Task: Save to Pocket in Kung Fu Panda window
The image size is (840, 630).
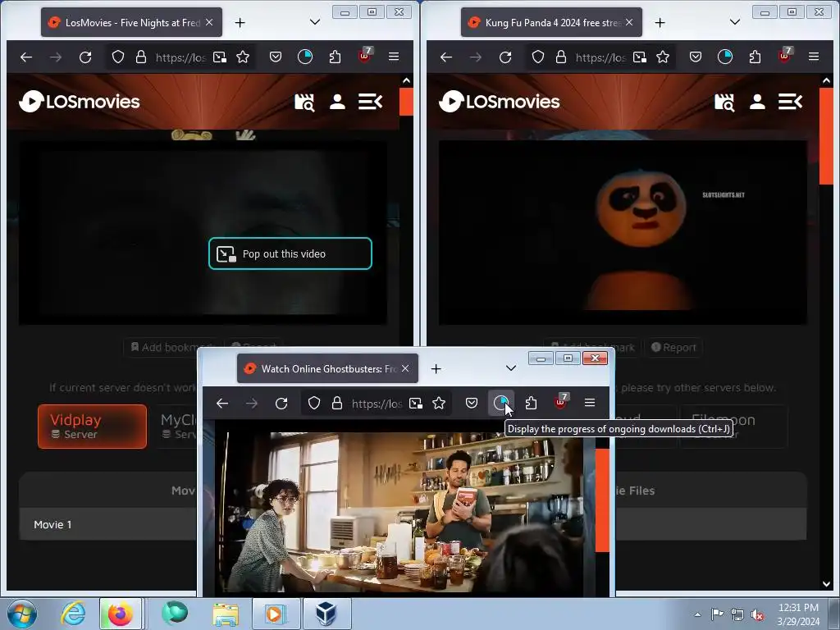Action: pos(696,57)
